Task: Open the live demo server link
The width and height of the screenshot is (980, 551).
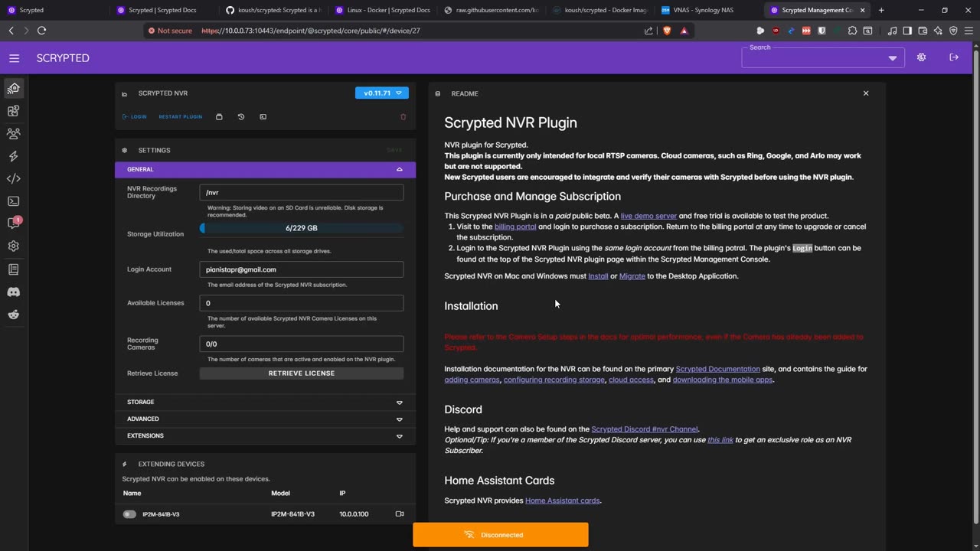Action: click(648, 216)
